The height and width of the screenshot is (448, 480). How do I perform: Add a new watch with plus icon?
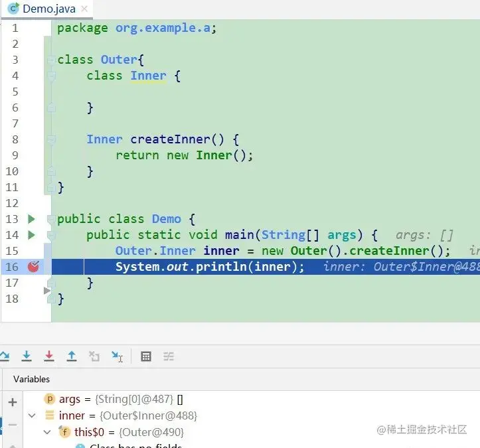(13, 402)
